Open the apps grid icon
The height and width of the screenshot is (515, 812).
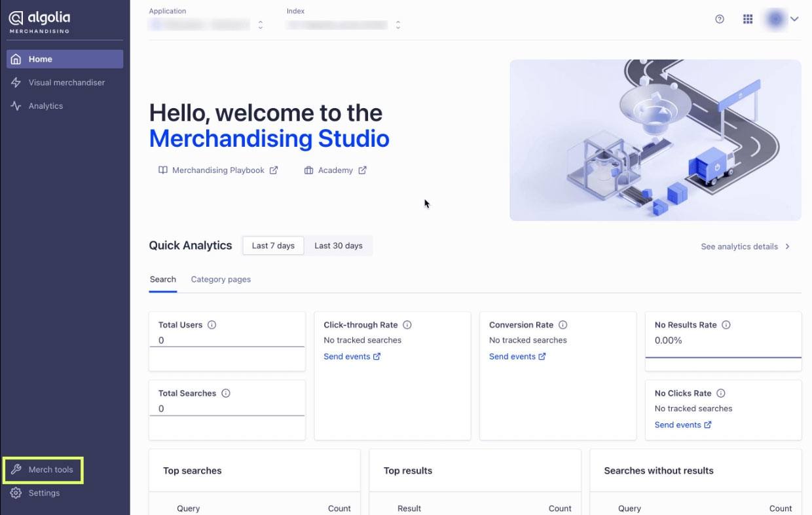[x=748, y=20]
